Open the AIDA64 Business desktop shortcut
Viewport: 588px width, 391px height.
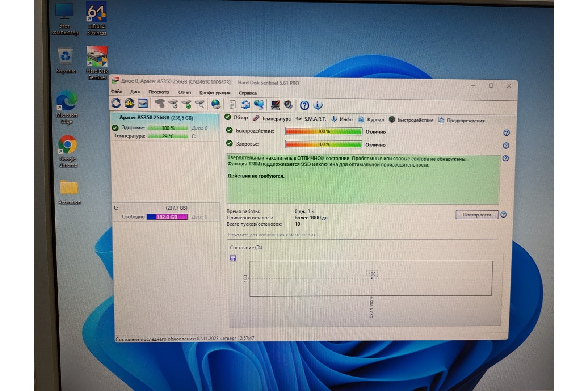point(96,18)
